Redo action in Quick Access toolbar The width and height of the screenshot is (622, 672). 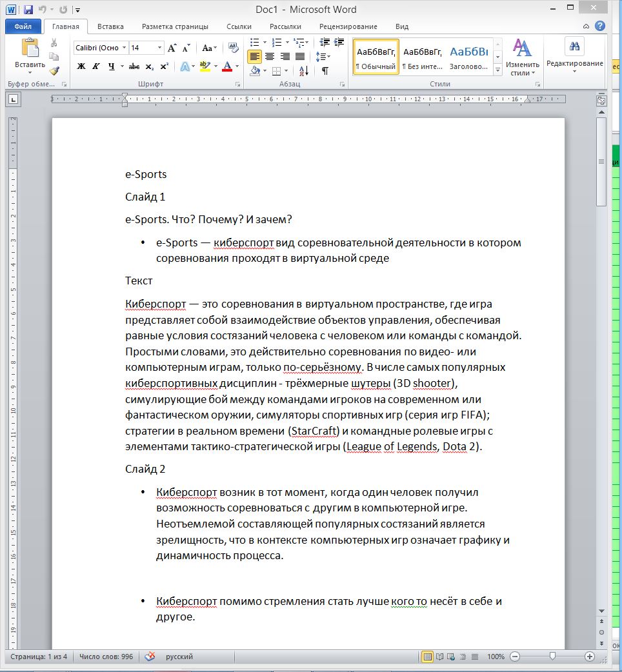63,9
